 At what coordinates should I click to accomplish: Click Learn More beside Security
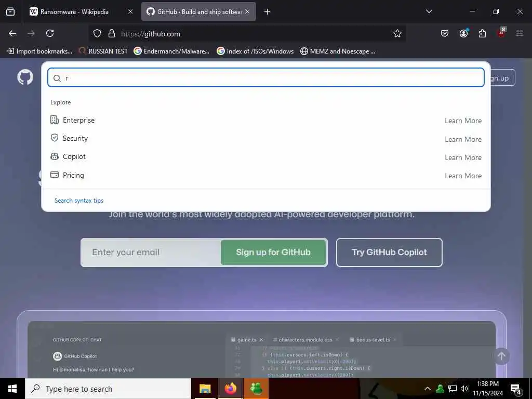click(x=463, y=139)
